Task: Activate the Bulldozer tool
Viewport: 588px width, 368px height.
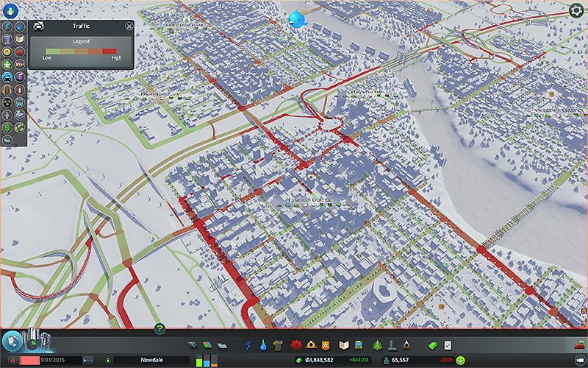Action: [x=578, y=344]
